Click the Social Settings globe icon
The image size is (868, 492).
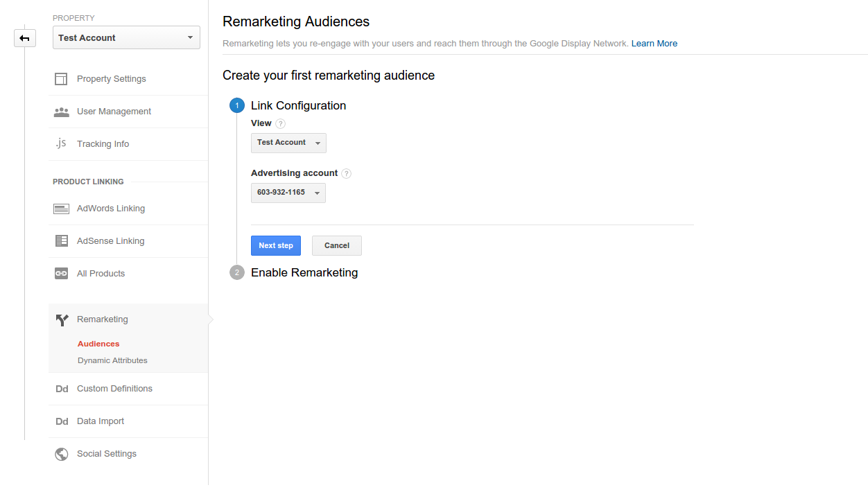tap(61, 454)
